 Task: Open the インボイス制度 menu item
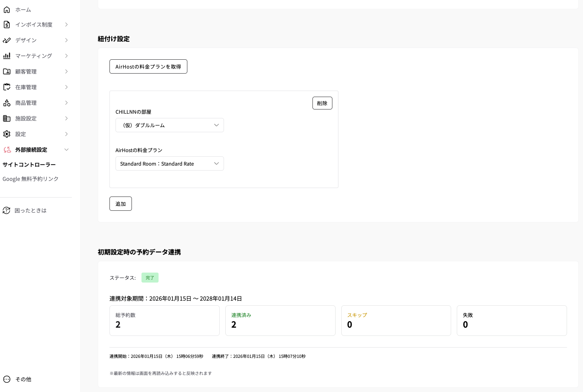pos(34,25)
